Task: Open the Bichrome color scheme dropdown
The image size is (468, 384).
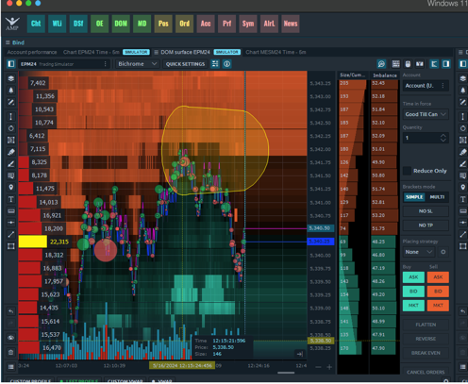Action: click(x=137, y=64)
